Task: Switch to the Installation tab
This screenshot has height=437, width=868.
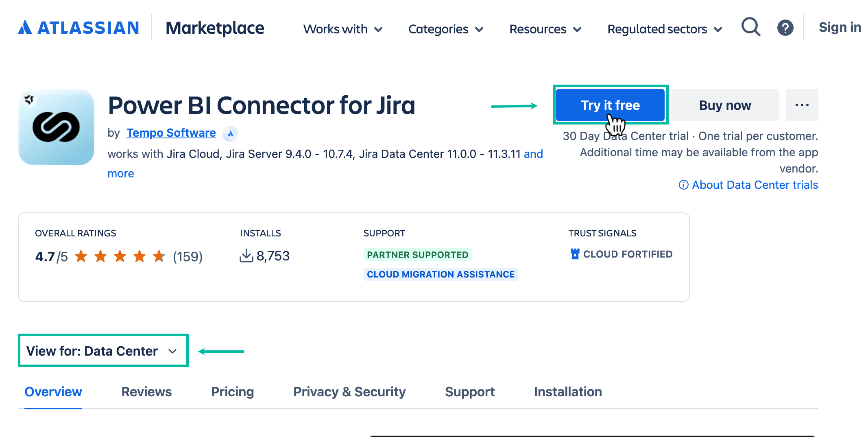Action: (x=568, y=392)
